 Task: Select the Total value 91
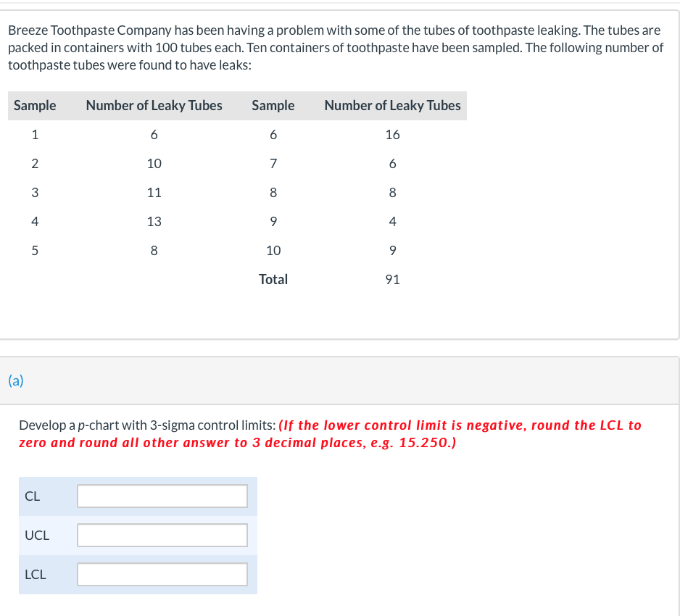coord(392,279)
